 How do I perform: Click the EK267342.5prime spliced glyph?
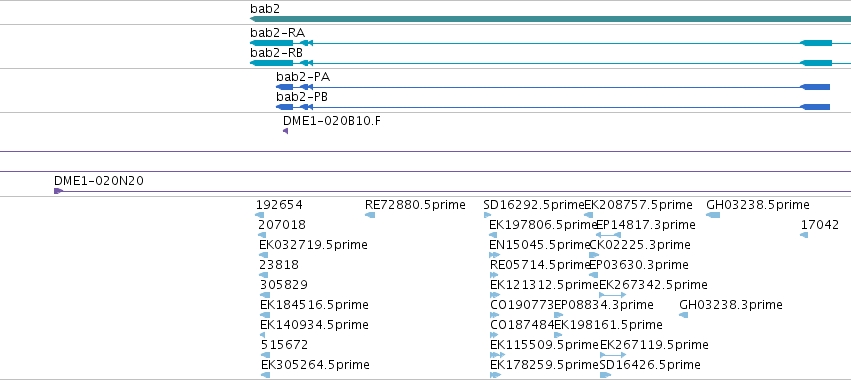613,295
